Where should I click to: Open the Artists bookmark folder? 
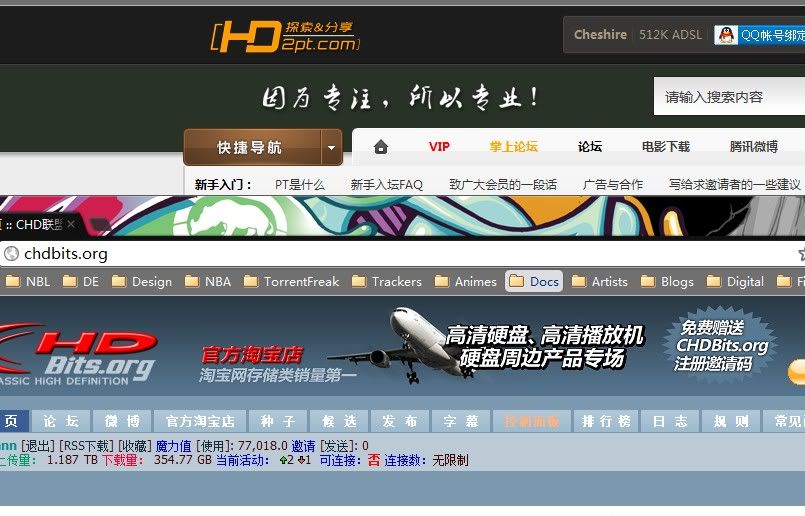(600, 281)
